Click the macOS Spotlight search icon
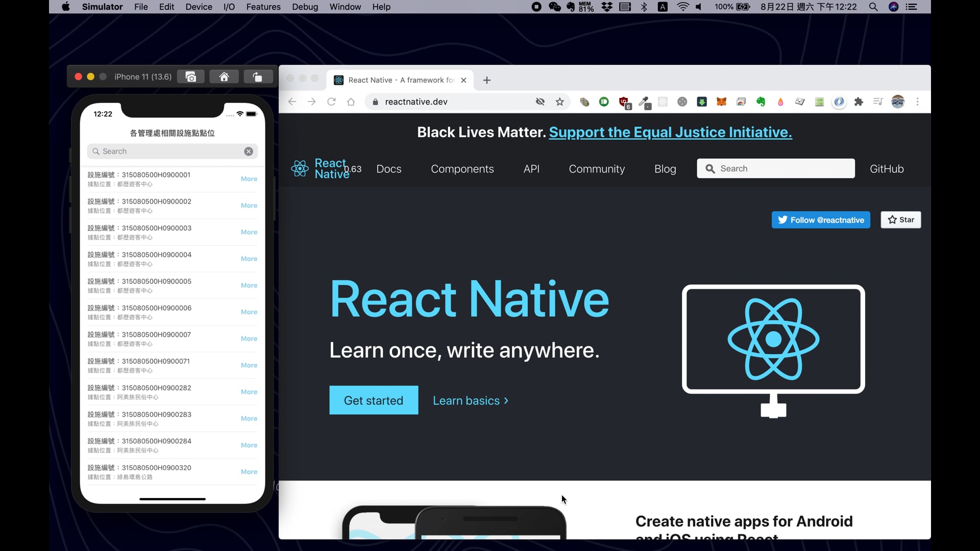The height and width of the screenshot is (551, 980). pos(873,7)
